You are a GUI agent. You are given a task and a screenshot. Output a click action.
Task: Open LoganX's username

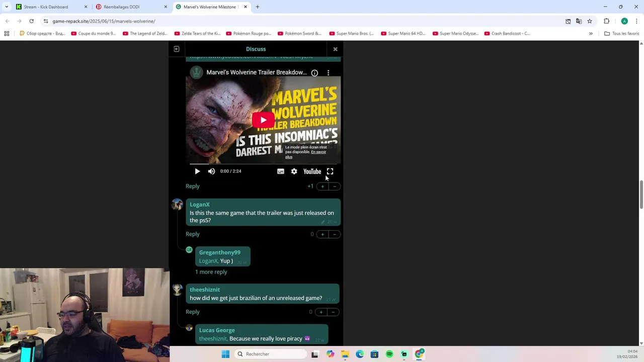[200, 205]
